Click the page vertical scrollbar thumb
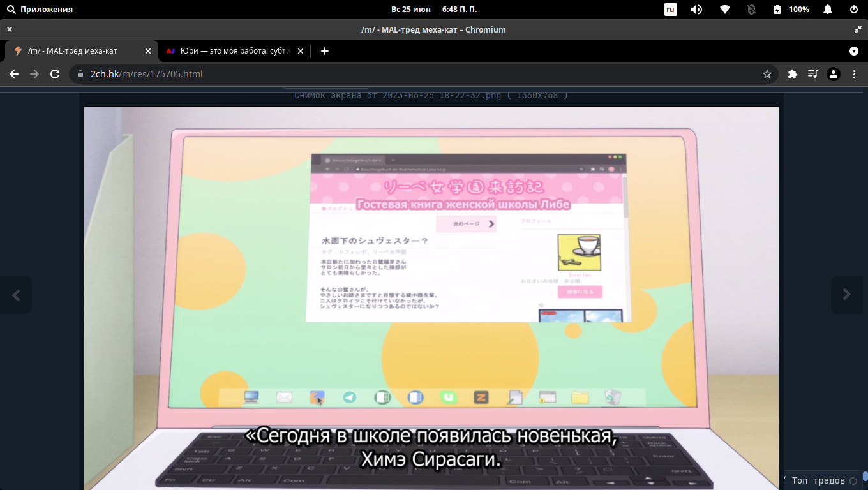The height and width of the screenshot is (490, 868). (x=865, y=475)
